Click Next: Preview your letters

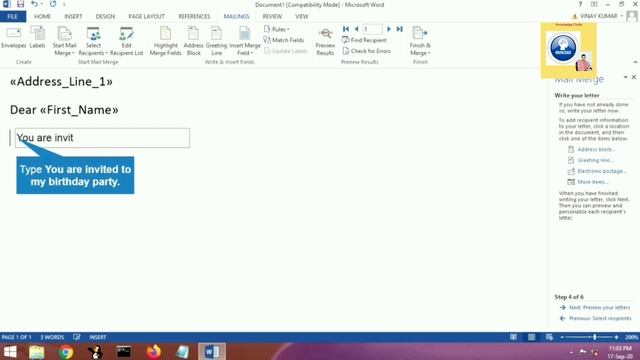pos(599,307)
